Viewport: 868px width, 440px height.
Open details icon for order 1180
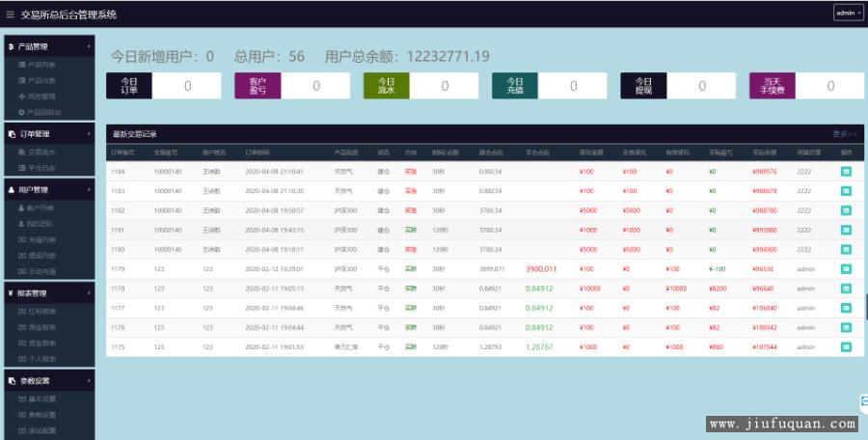[x=846, y=249]
